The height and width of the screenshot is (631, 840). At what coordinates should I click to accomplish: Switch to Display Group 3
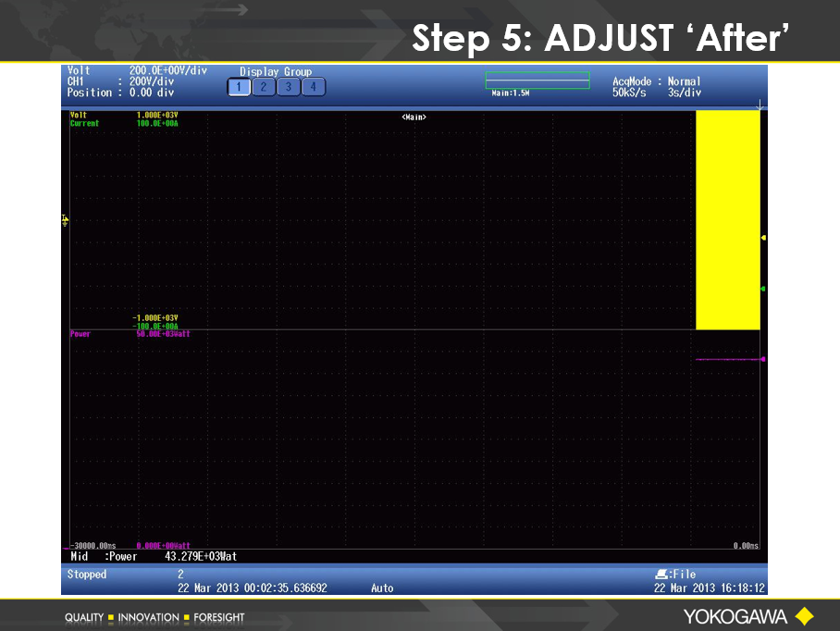[288, 87]
